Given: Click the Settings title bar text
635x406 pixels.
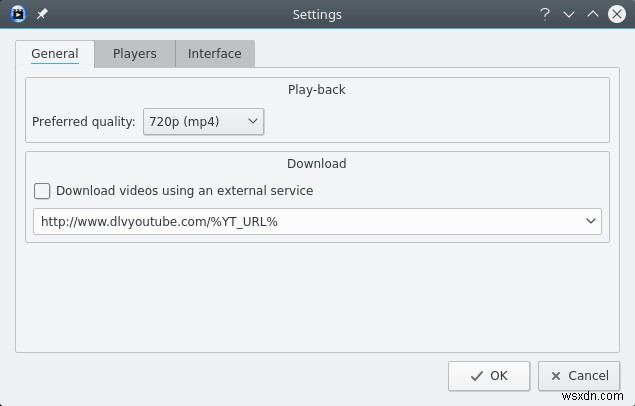Looking at the screenshot, I should coord(317,14).
